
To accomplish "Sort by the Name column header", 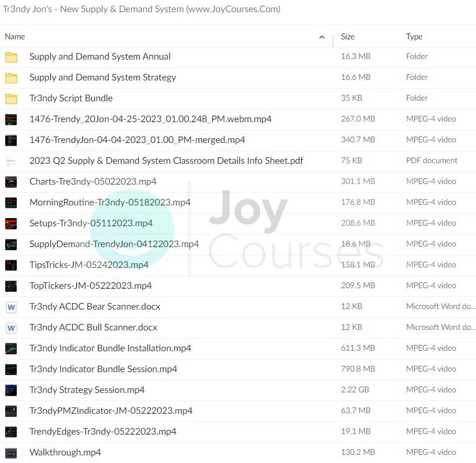I will click(15, 37).
